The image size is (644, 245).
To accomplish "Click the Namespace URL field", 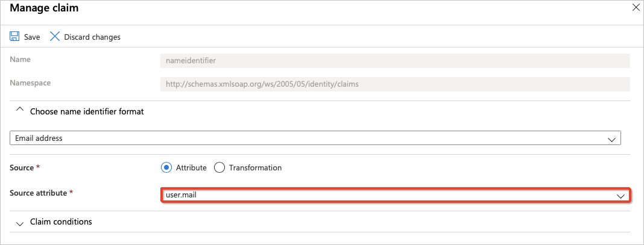I will [395, 84].
